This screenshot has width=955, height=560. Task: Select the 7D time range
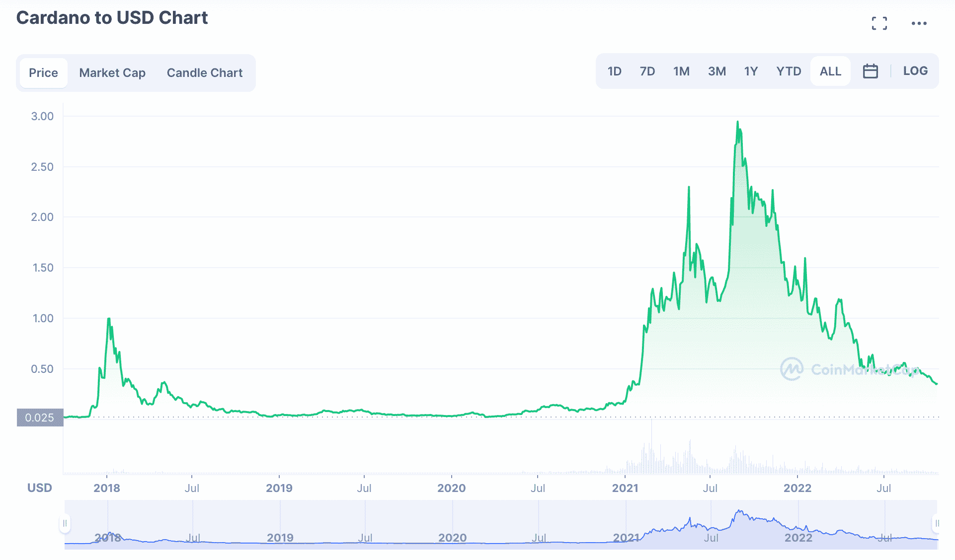647,71
